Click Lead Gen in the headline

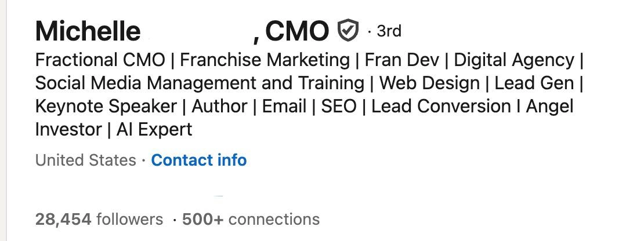[x=534, y=83]
